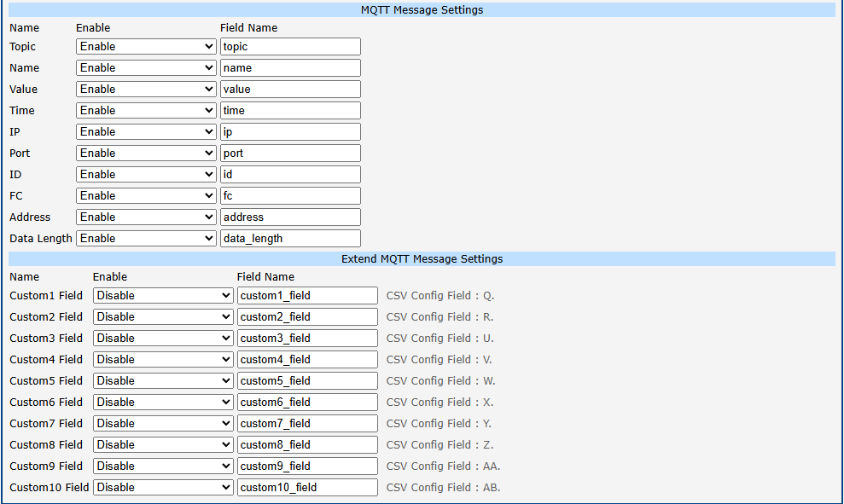Click the 'Custom1 Field' row label
Image resolution: width=844 pixels, height=504 pixels.
point(46,295)
